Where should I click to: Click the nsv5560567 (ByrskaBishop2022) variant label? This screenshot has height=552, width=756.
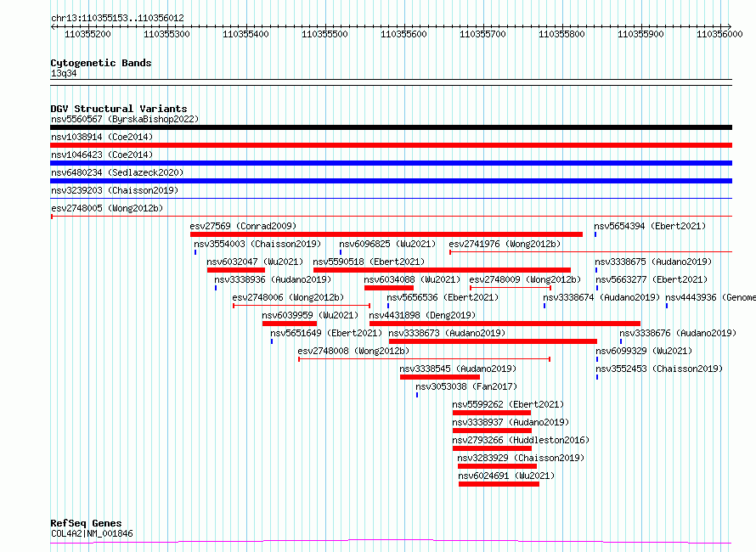125,119
